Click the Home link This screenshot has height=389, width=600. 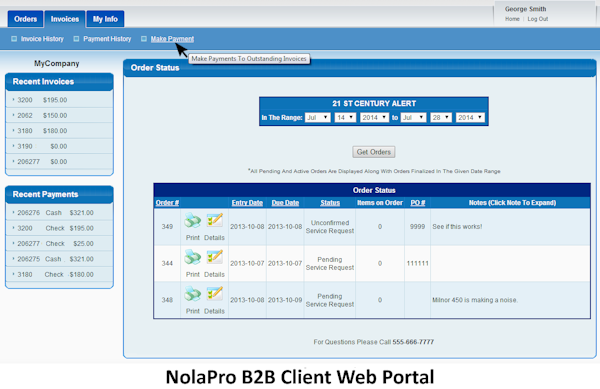[512, 19]
